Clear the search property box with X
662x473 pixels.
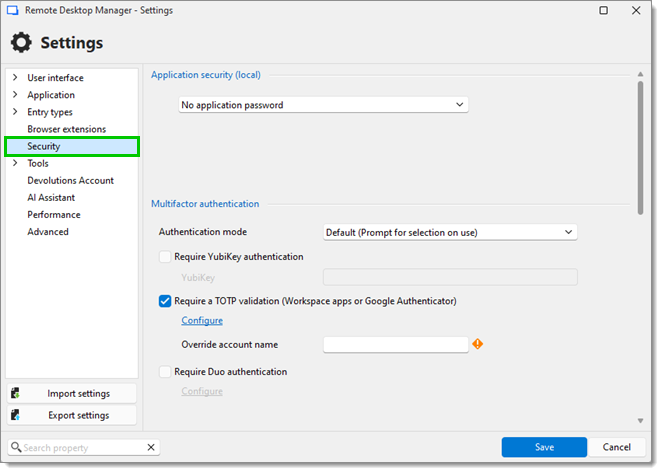pyautogui.click(x=151, y=447)
